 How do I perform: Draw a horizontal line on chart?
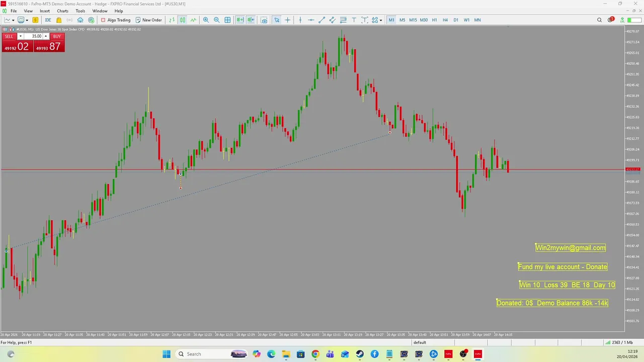coord(311,20)
